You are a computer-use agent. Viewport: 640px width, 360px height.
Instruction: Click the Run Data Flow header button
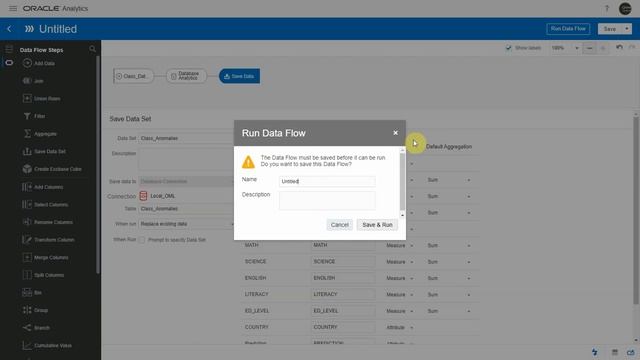click(x=568, y=29)
